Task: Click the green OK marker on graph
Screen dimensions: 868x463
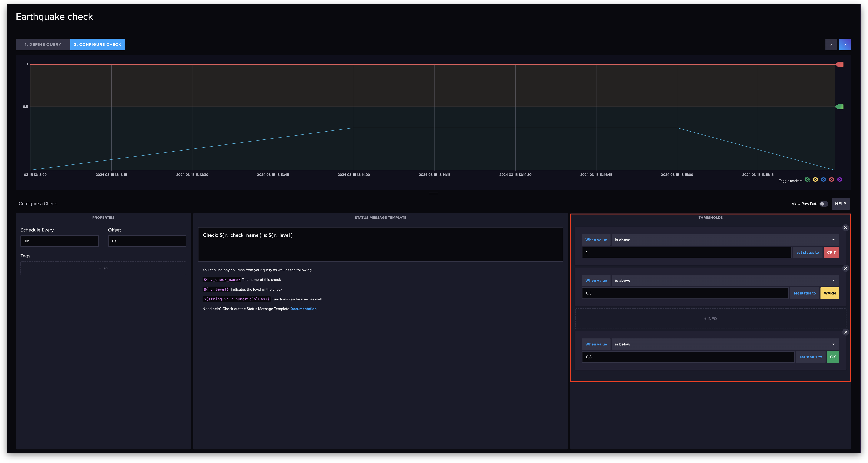Action: (840, 107)
